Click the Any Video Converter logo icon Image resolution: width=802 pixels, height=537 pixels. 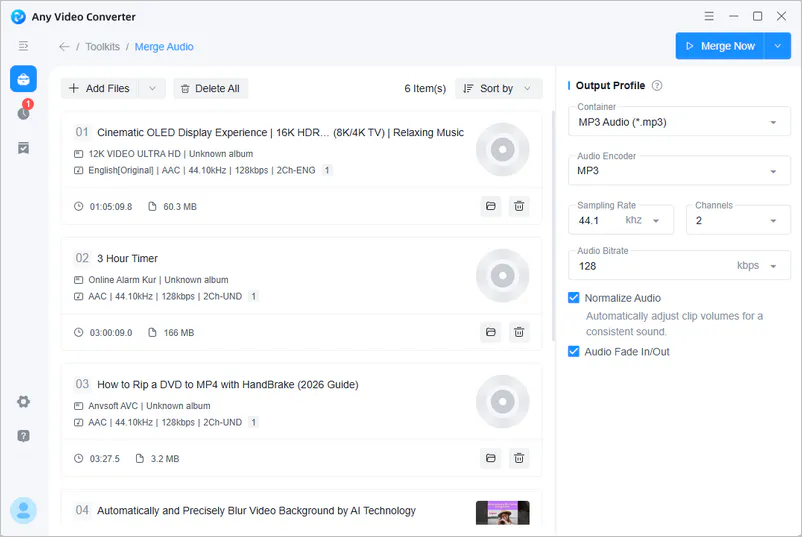[x=18, y=16]
